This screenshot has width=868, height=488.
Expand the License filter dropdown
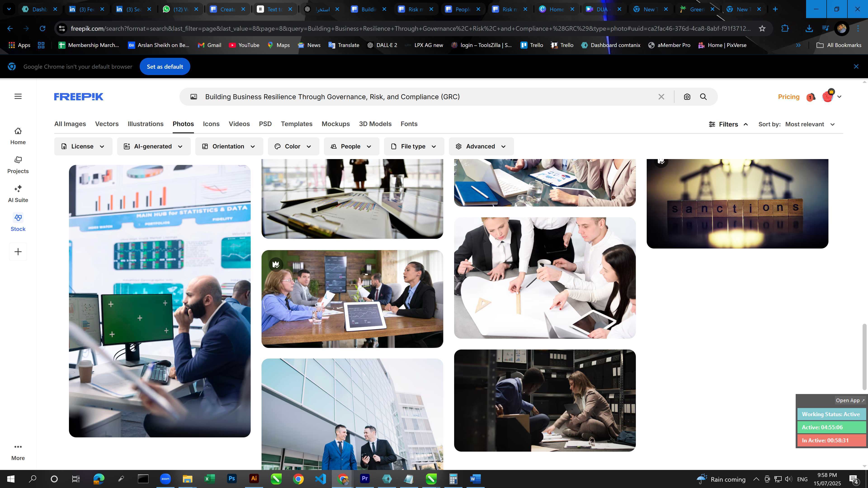pos(83,146)
